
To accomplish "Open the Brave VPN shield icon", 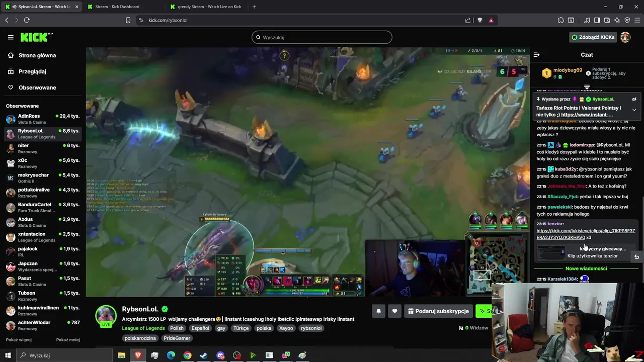I will (x=627, y=20).
